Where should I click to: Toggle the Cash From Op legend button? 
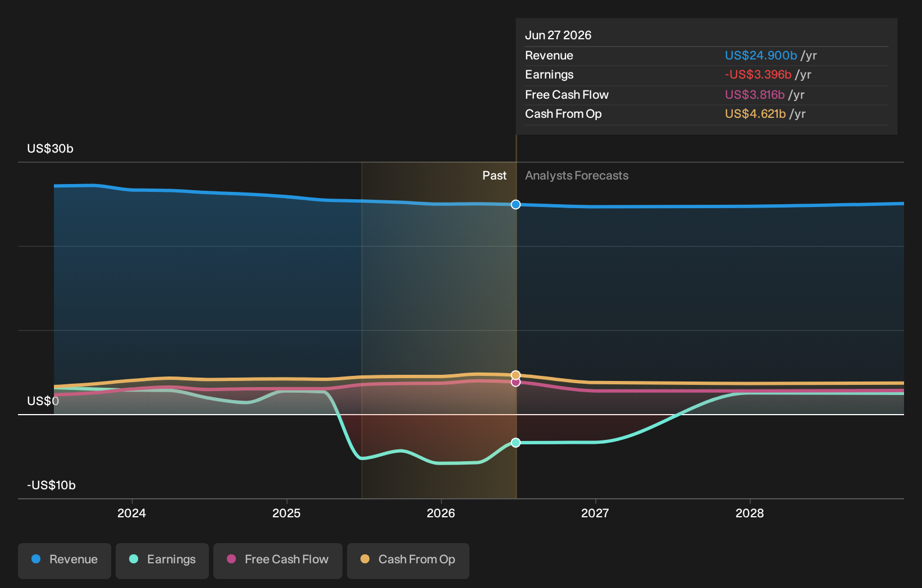pyautogui.click(x=408, y=561)
